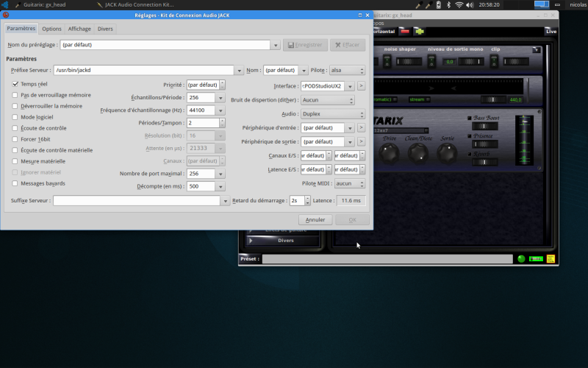Screen dimensions: 588x368
Task: Turn the Drive knob in Guitarix
Action: [x=389, y=153]
